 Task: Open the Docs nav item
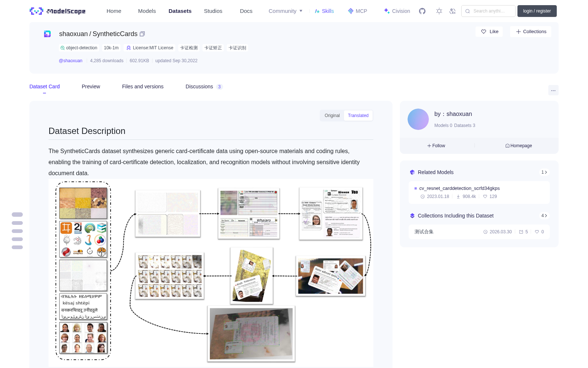point(246,11)
